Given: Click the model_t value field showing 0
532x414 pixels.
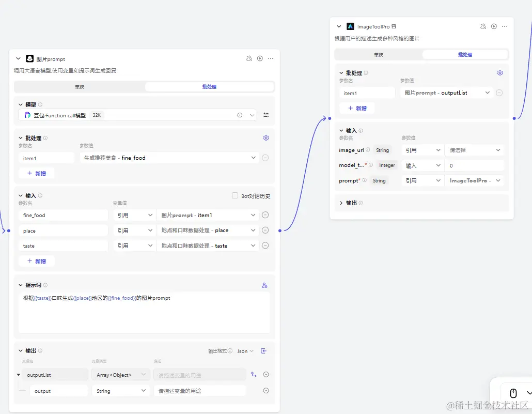Looking at the screenshot, I should coord(474,165).
